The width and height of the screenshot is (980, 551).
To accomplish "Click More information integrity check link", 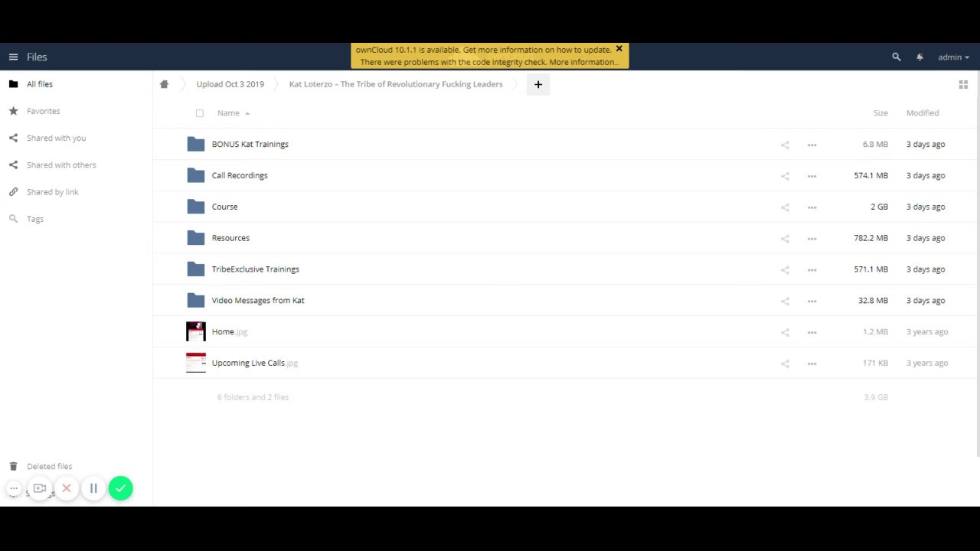I will click(583, 62).
